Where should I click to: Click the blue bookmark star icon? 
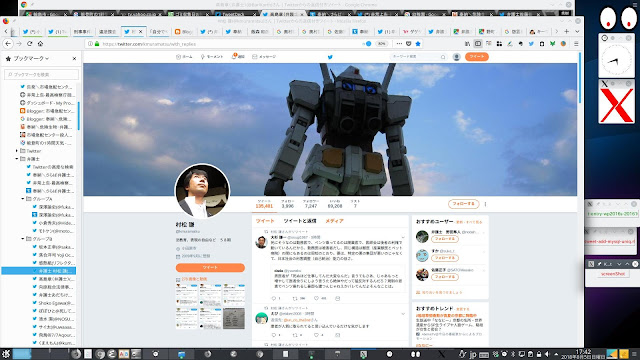pyautogui.click(x=418, y=44)
